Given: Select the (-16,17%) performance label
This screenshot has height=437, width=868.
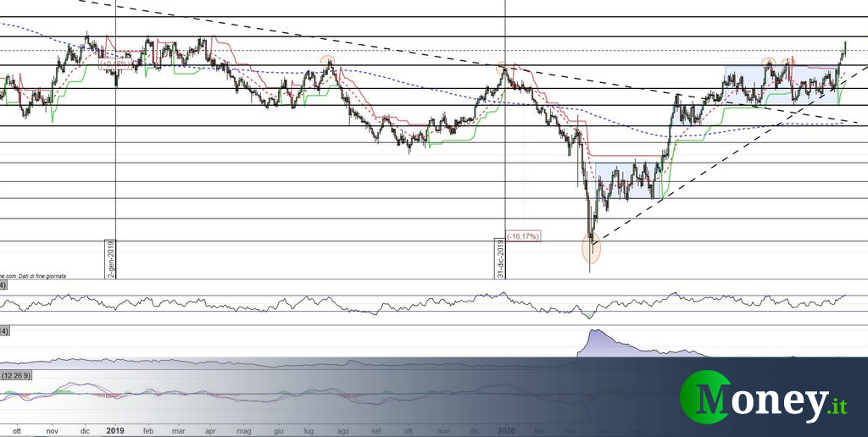Looking at the screenshot, I should pos(522,236).
